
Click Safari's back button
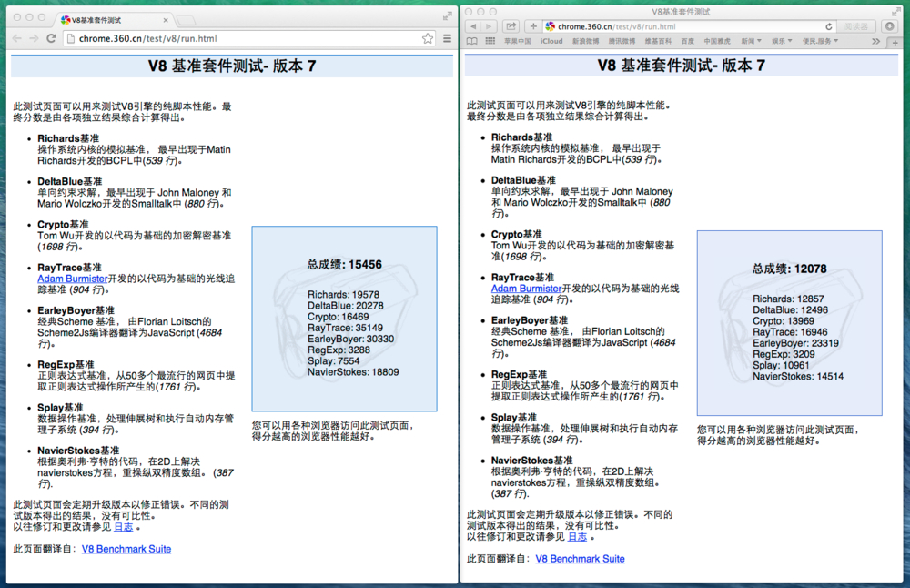474,26
